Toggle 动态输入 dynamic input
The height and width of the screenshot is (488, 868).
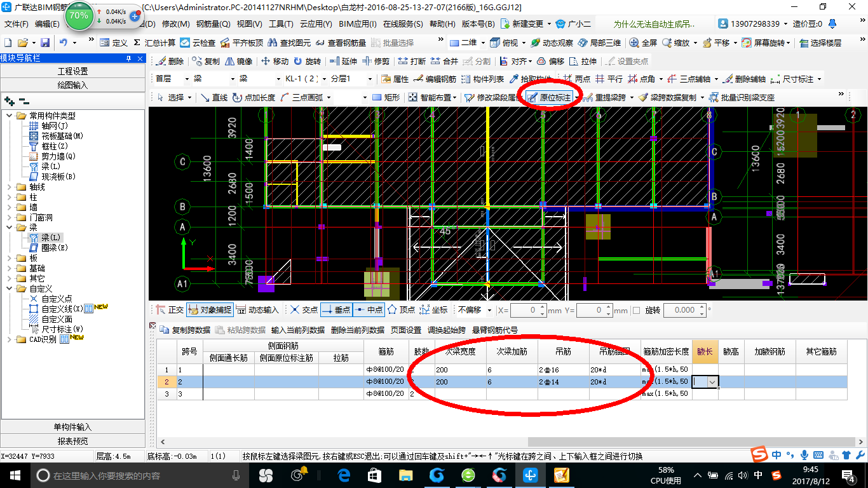click(257, 310)
